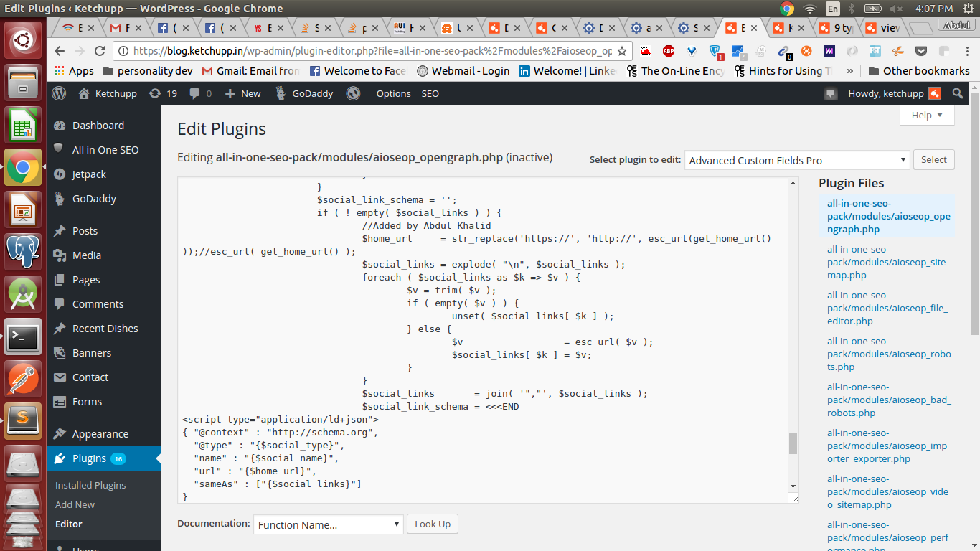Go to the Installed Plugins submenu
The width and height of the screenshot is (980, 551).
click(90, 485)
